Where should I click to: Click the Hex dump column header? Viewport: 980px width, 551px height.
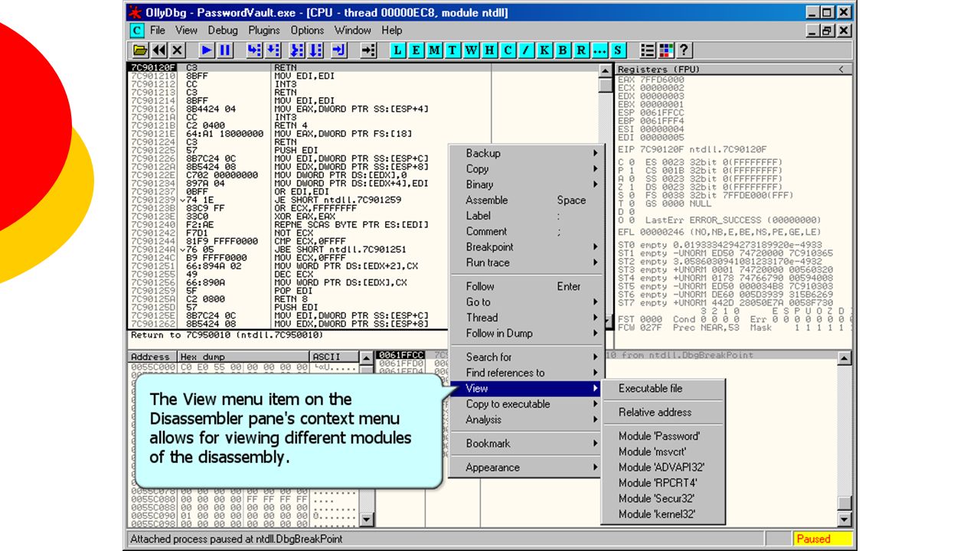(243, 357)
